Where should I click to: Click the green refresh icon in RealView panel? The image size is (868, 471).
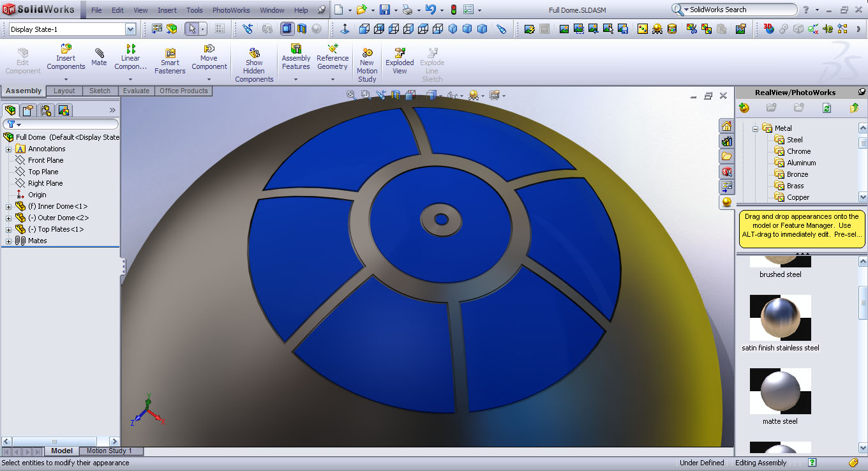point(827,108)
